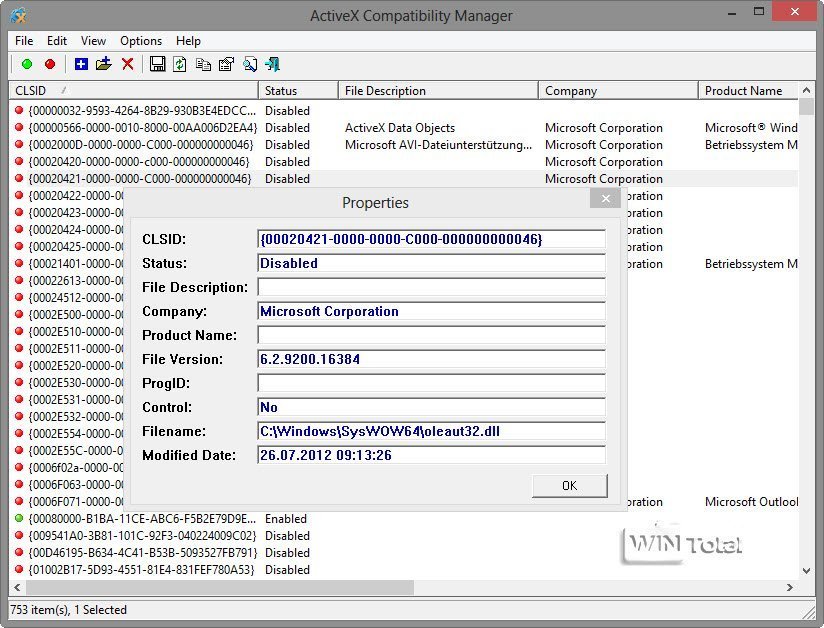Click the green arrows Refresh icon

180,64
